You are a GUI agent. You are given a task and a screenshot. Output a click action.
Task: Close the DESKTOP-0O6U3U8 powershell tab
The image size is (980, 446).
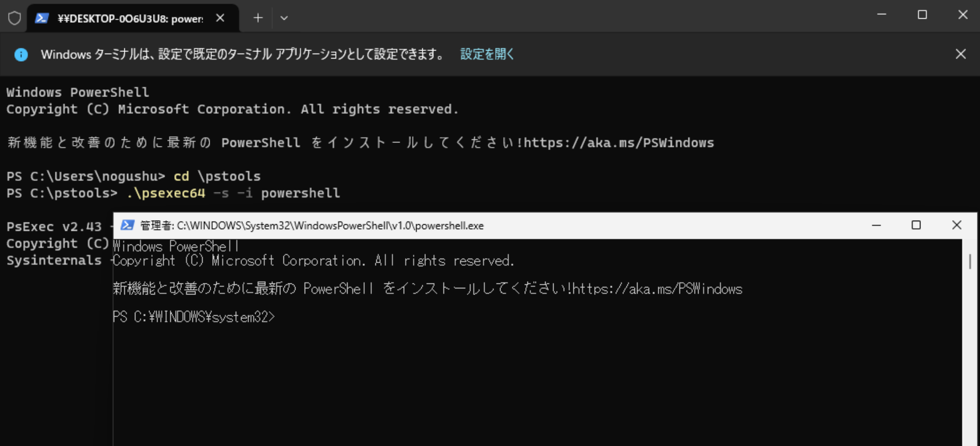tap(220, 18)
